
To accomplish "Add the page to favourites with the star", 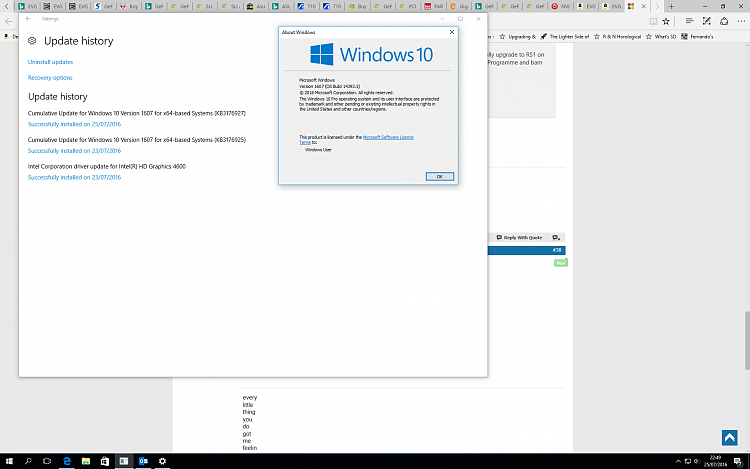I will pyautogui.click(x=666, y=21).
